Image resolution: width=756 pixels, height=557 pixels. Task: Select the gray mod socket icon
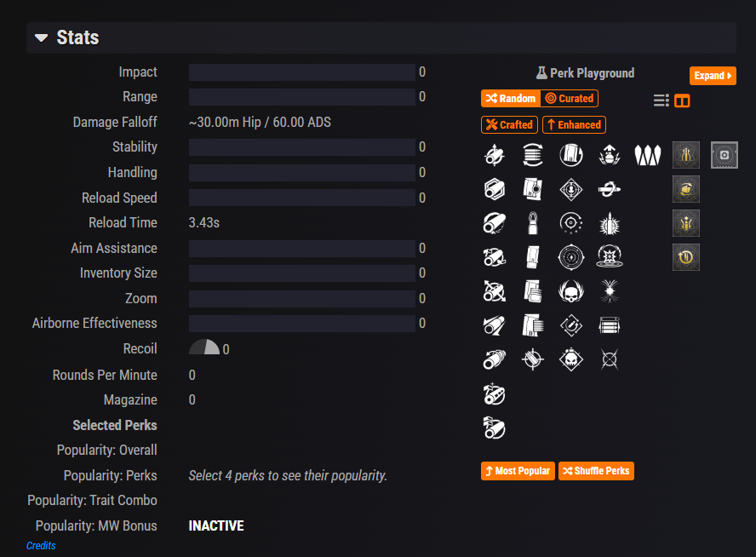pyautogui.click(x=724, y=155)
